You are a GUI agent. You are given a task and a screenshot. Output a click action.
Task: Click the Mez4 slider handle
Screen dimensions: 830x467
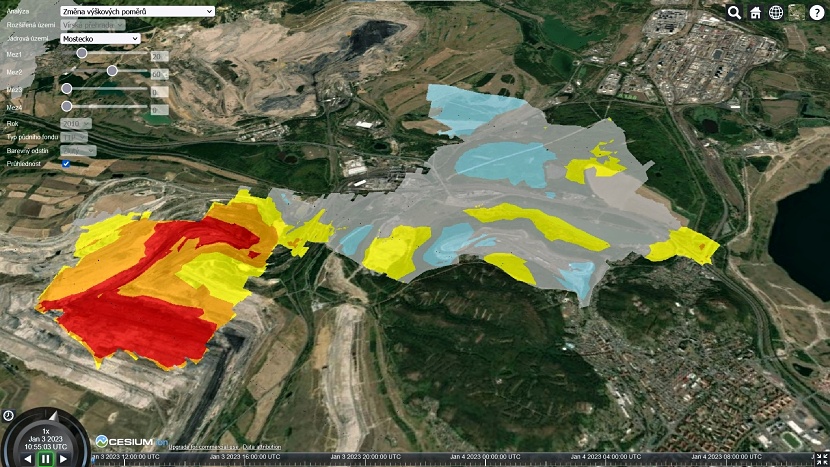pos(66,106)
